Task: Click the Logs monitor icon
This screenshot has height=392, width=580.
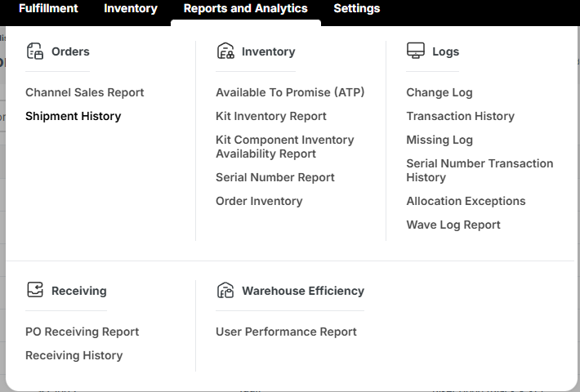Action: [416, 51]
